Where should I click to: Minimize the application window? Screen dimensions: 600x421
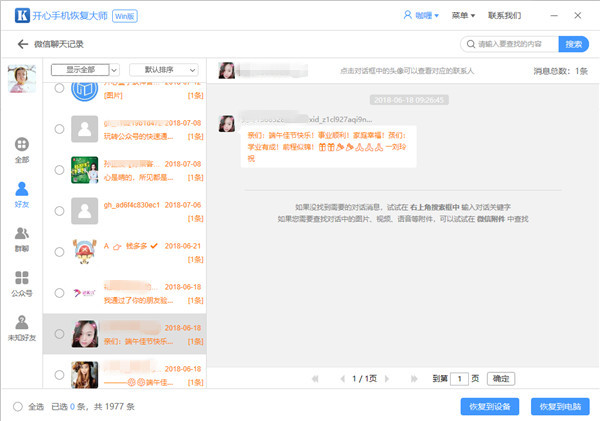[x=554, y=15]
